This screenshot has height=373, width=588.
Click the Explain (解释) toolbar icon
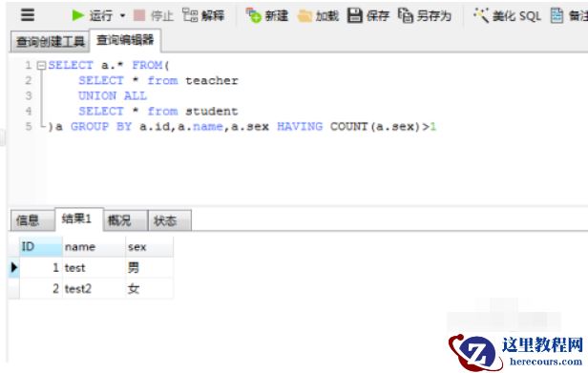[x=190, y=15]
